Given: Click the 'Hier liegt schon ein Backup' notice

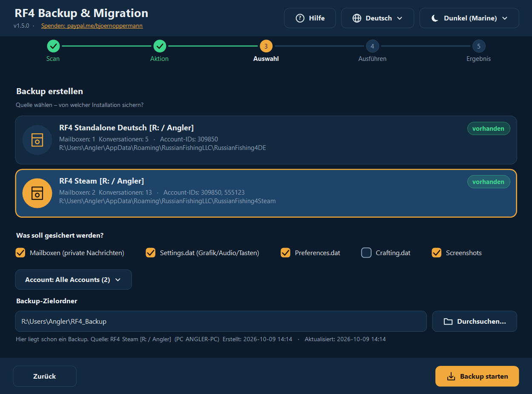Looking at the screenshot, I should pos(201,339).
